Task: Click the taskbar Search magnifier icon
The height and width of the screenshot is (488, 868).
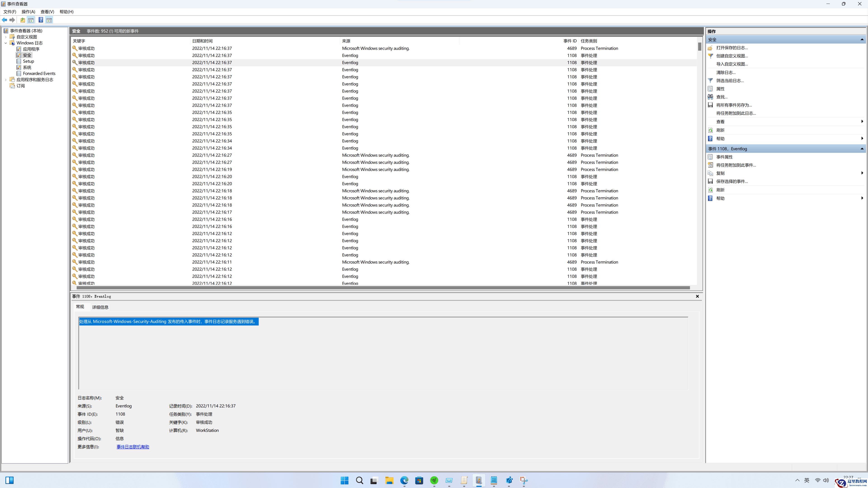Action: 360,480
